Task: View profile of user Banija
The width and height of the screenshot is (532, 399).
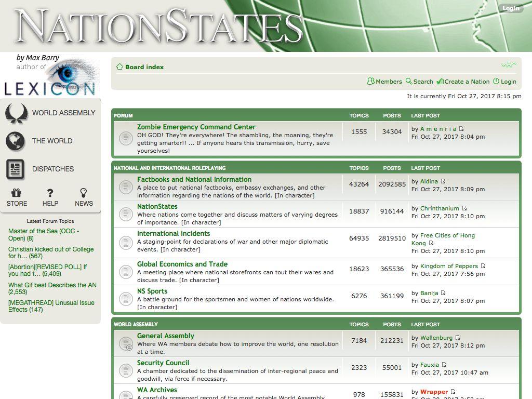Action: 429,293
